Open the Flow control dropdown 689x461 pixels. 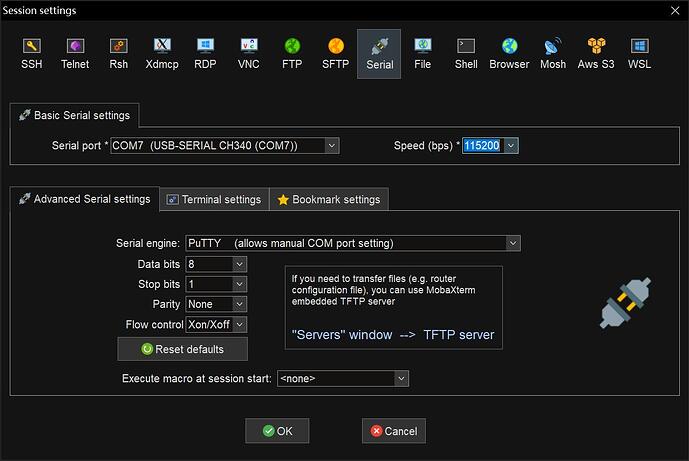[x=239, y=324]
